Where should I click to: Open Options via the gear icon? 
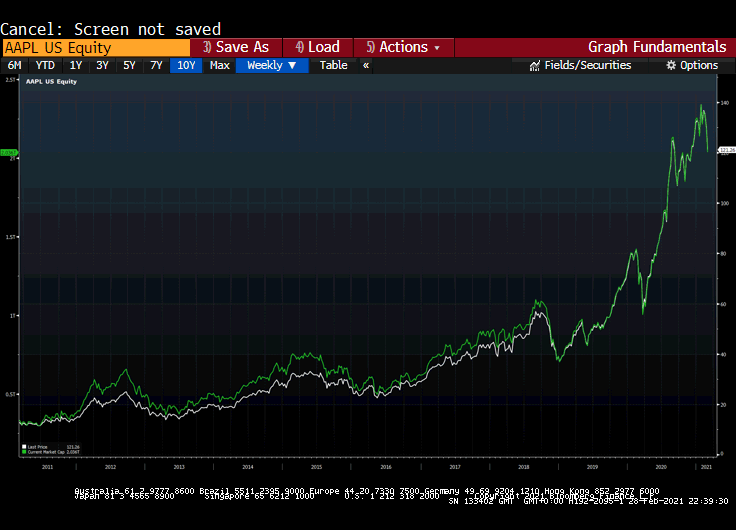tap(671, 65)
